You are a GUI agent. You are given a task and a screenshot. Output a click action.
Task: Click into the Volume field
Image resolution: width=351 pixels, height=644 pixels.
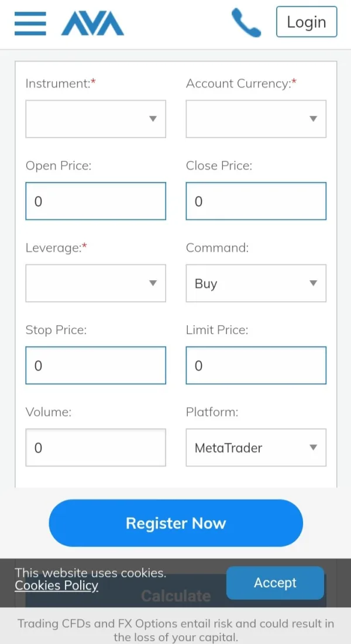pos(95,447)
